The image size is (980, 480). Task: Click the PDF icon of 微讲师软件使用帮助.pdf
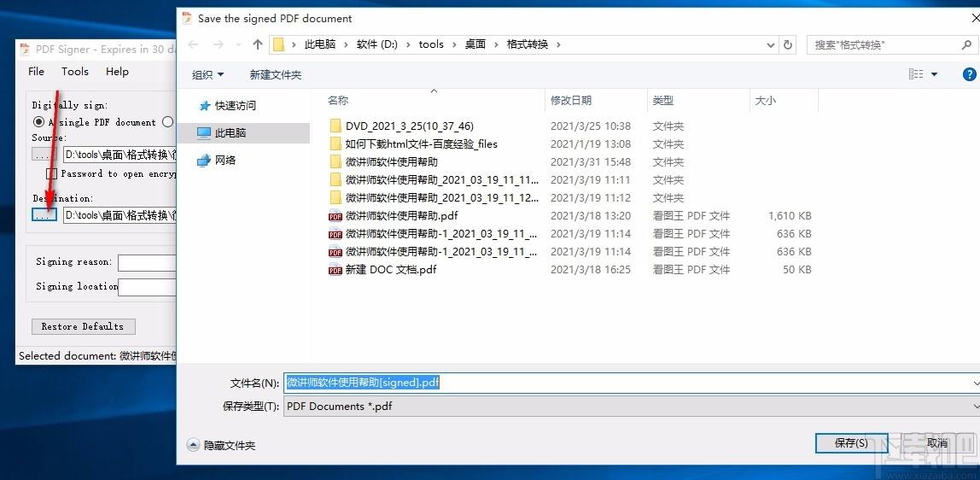335,216
